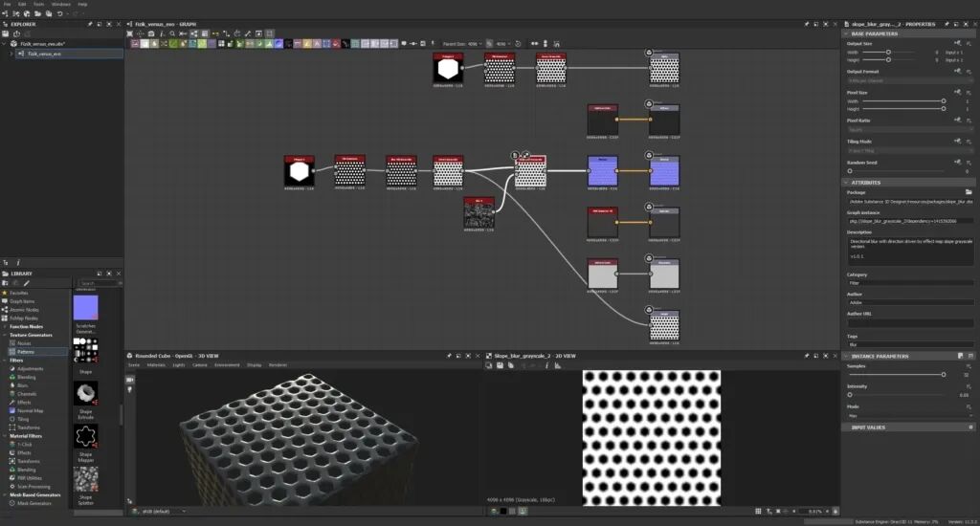The width and height of the screenshot is (980, 526).
Task: Select the purple normal map node
Action: click(603, 171)
